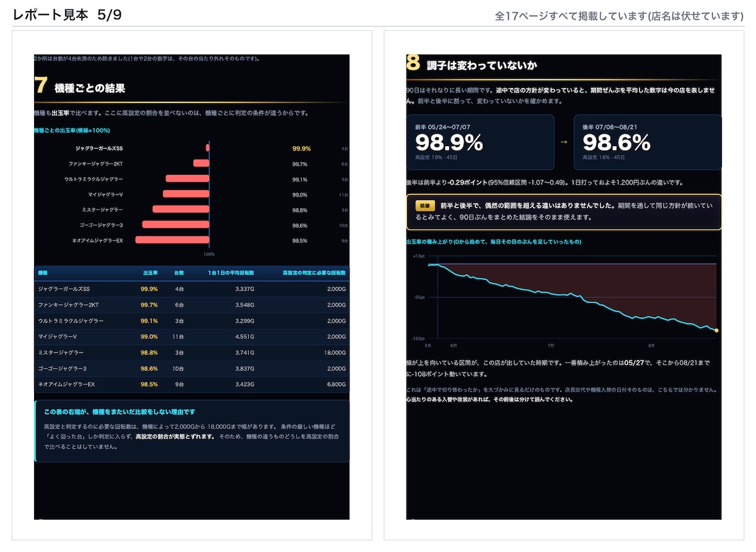756x552 pixels.
Task: Click the yellow end point of the line chart
Action: coord(716,331)
